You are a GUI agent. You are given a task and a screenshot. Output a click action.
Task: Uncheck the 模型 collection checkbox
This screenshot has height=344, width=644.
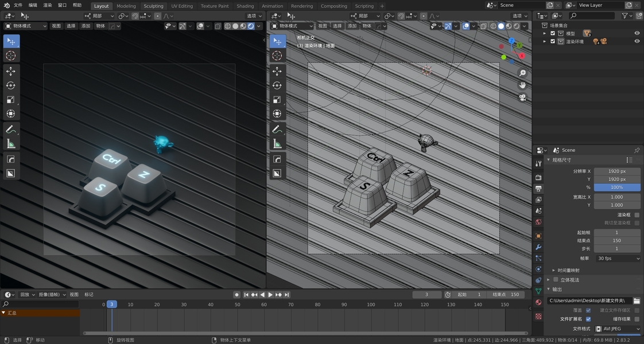[552, 34]
